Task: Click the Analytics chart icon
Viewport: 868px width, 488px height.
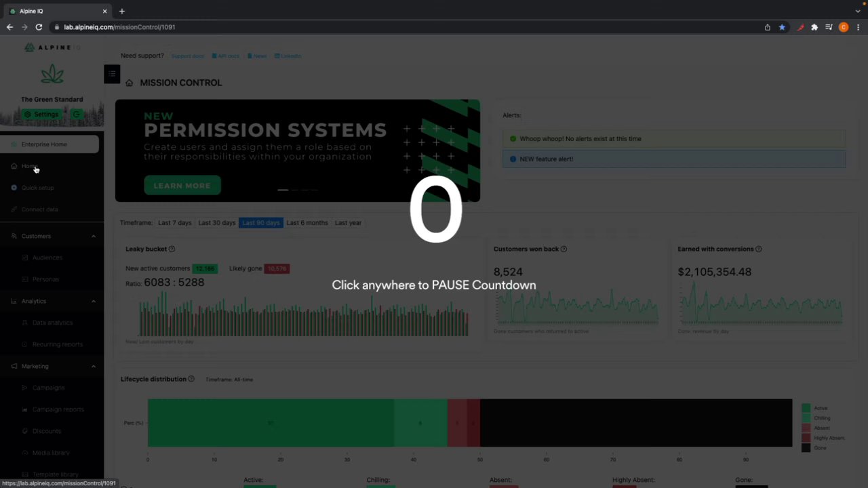Action: 14,301
